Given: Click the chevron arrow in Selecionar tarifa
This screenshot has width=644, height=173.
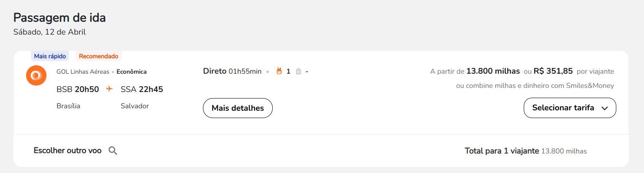Looking at the screenshot, I should (x=605, y=108).
